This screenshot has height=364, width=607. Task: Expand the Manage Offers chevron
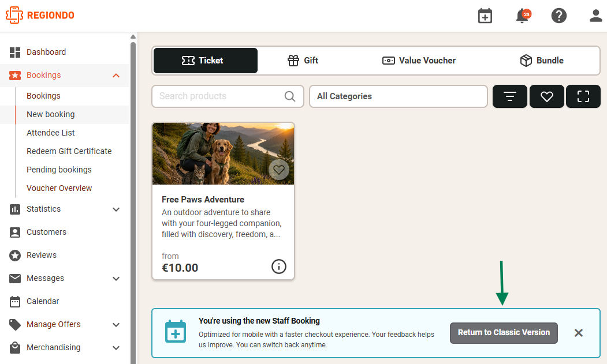tap(116, 325)
